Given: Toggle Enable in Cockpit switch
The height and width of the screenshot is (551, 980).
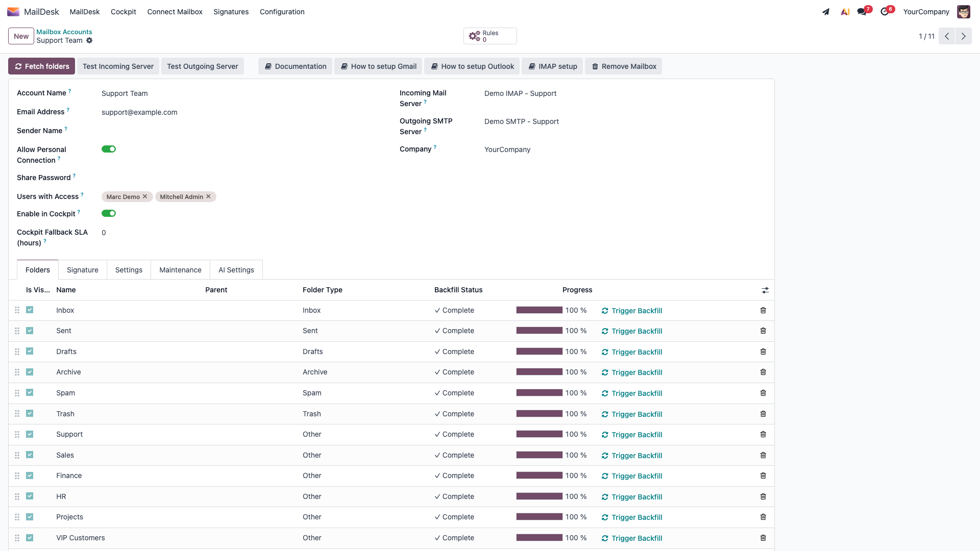Looking at the screenshot, I should click(x=109, y=213).
